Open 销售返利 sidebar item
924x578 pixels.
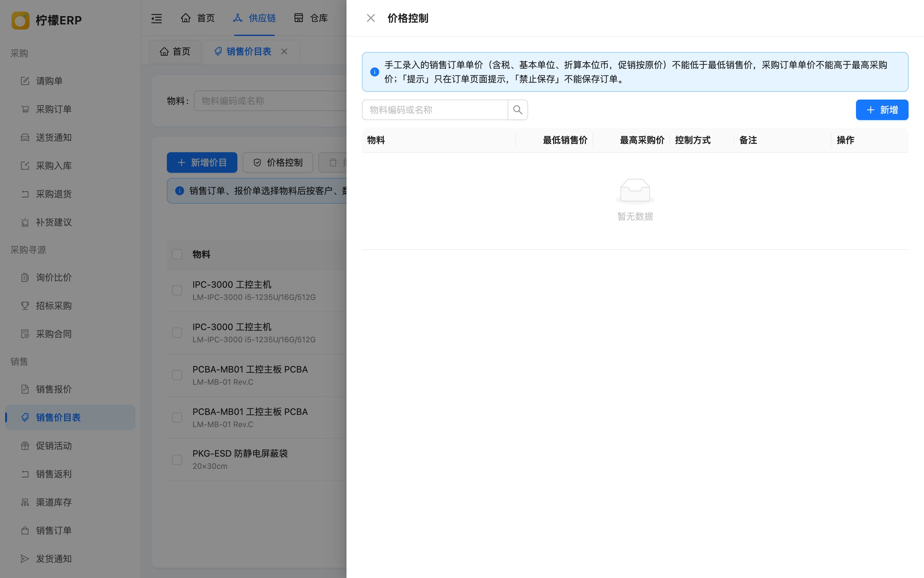tap(70, 474)
